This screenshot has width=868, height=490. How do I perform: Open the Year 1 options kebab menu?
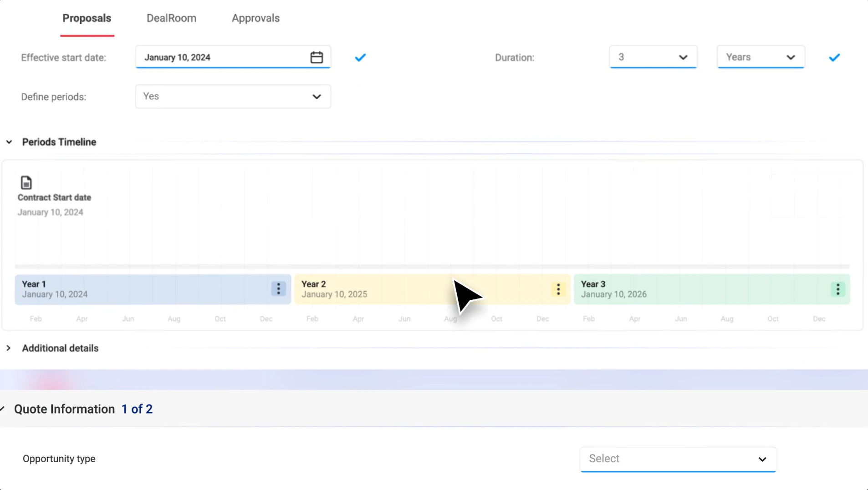point(278,289)
